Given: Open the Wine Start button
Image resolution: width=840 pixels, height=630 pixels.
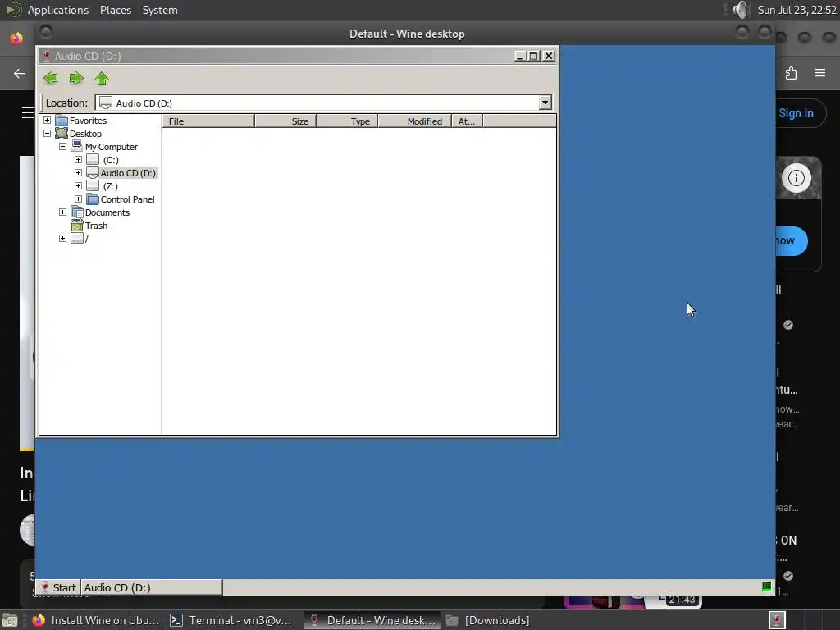Looking at the screenshot, I should click(x=58, y=587).
